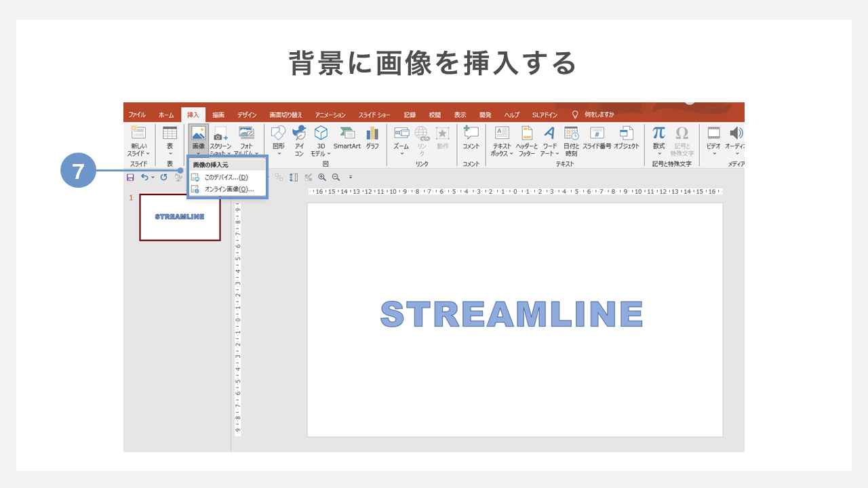Expand the ズーム ribbon dropdown arrow
The height and width of the screenshot is (488, 868).
[x=401, y=153]
